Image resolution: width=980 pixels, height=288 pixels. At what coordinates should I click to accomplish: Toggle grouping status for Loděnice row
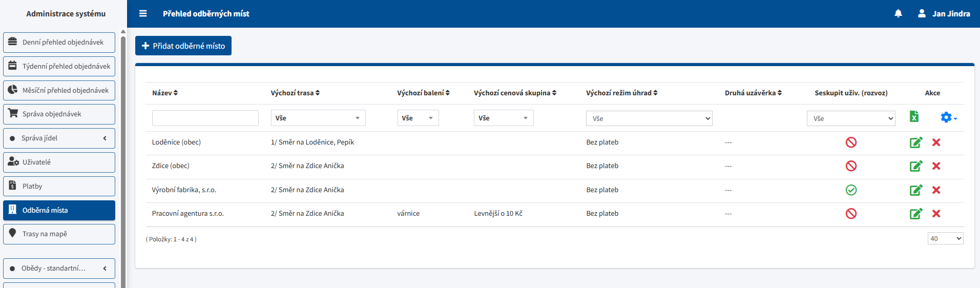click(x=851, y=142)
